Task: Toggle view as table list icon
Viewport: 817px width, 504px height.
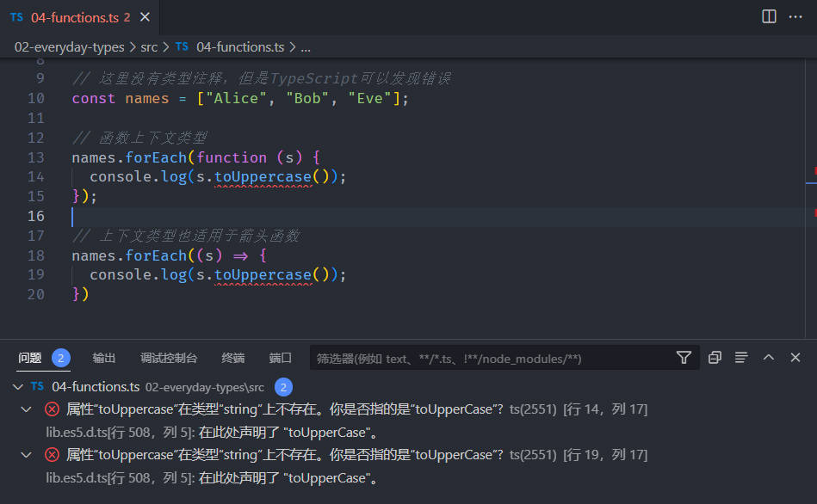Action: point(741,358)
